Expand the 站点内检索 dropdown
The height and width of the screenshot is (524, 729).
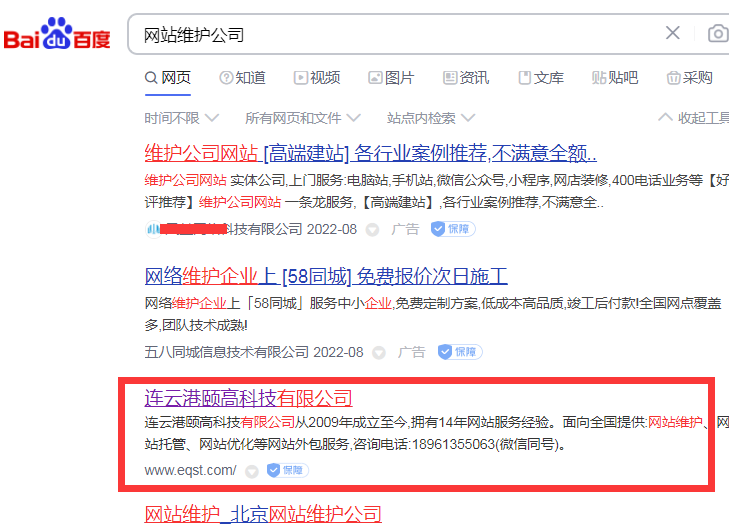(x=431, y=118)
